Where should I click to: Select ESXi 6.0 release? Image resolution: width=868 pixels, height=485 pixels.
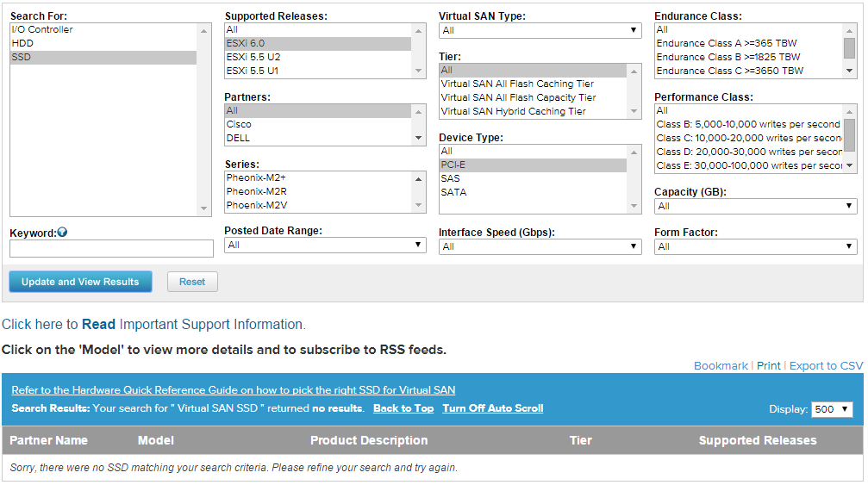(x=318, y=44)
